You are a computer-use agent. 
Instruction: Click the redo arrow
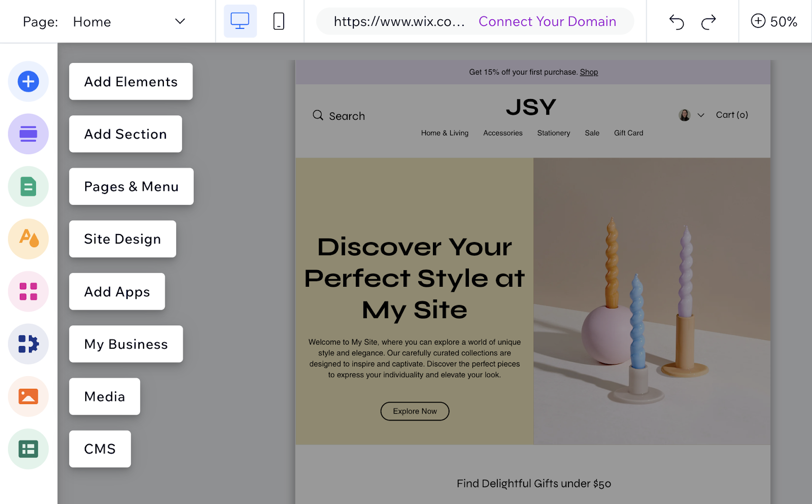click(x=708, y=22)
